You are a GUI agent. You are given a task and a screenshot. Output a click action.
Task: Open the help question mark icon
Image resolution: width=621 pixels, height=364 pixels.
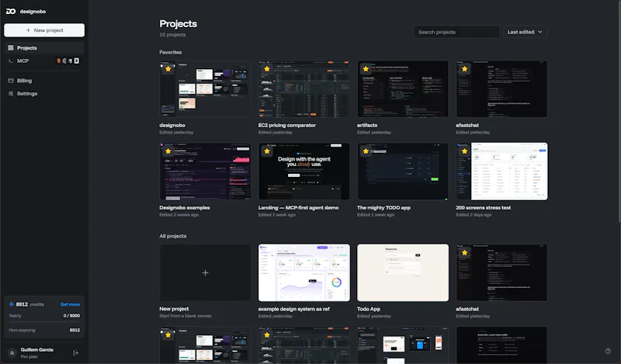[x=608, y=351]
